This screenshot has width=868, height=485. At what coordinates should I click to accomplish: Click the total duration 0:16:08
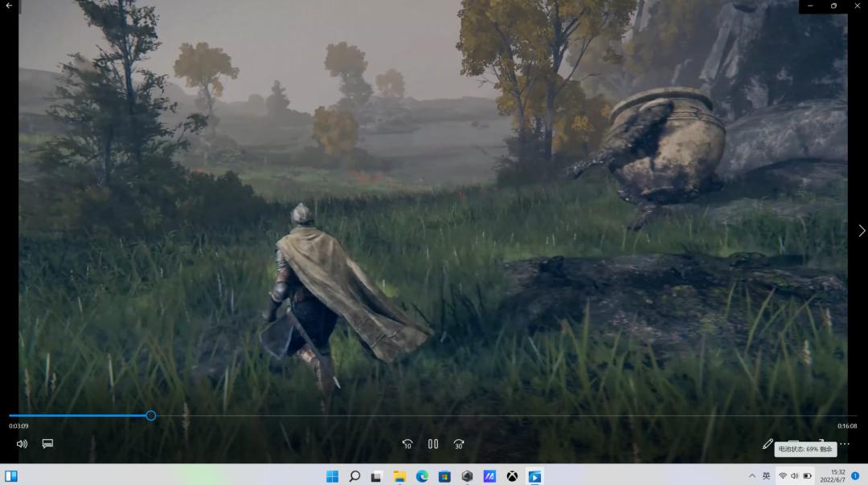pyautogui.click(x=847, y=426)
